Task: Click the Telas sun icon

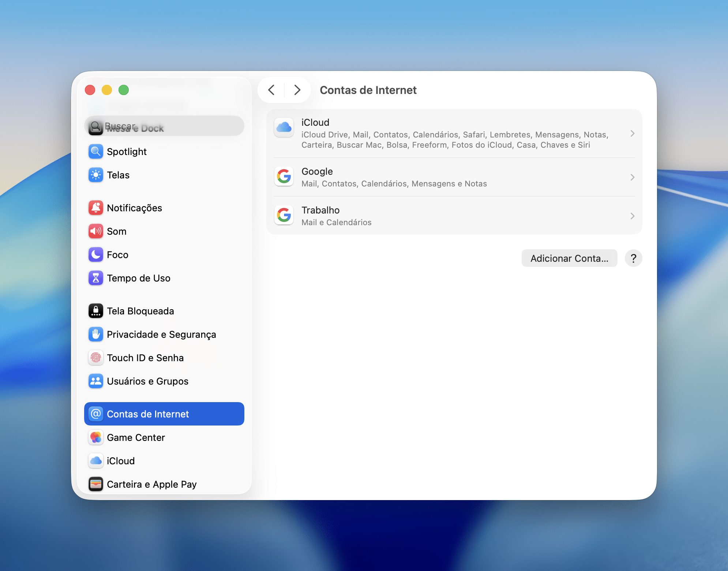Action: [x=96, y=175]
